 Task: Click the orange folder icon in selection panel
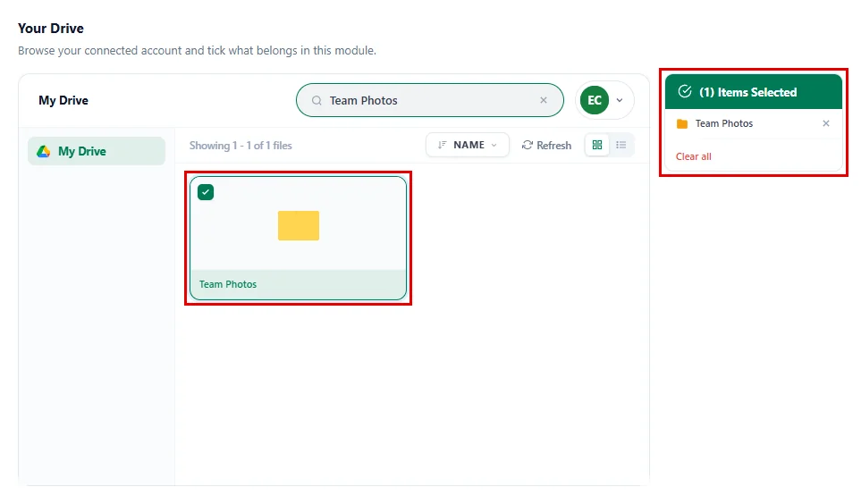point(682,123)
